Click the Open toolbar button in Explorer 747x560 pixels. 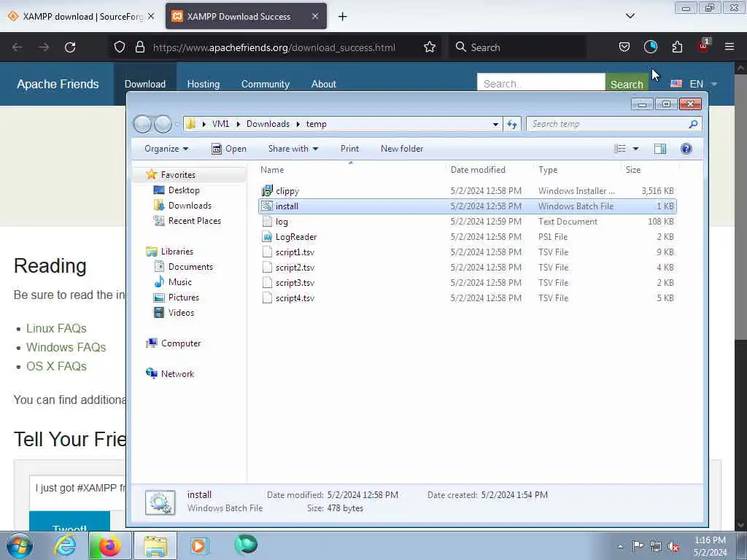click(229, 149)
